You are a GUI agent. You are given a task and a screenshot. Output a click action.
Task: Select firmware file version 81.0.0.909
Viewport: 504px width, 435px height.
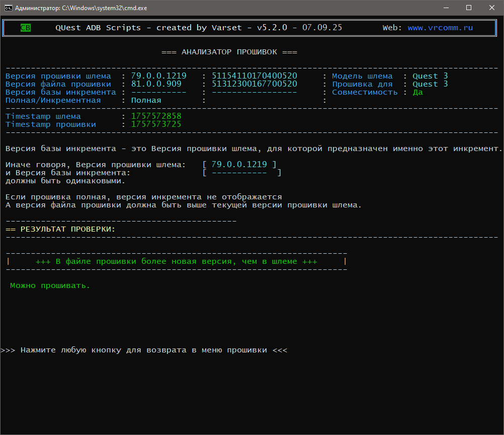[x=156, y=84]
